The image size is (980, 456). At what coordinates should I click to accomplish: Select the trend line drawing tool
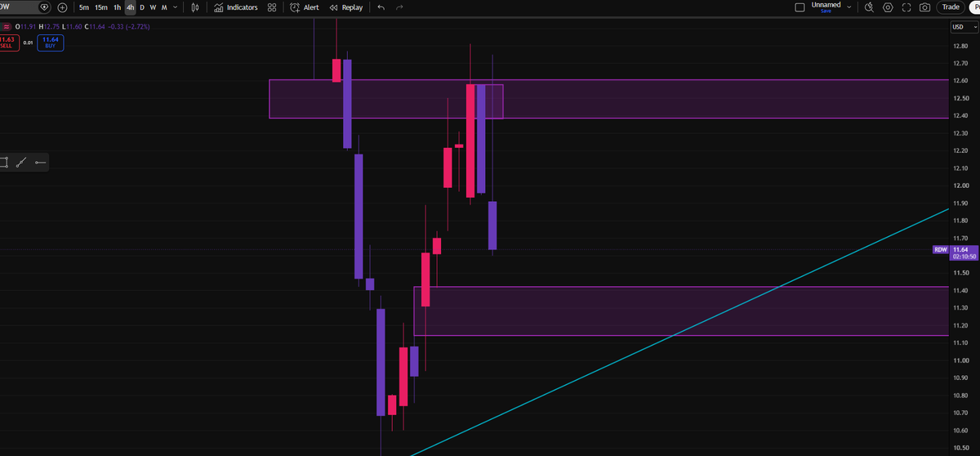click(23, 163)
